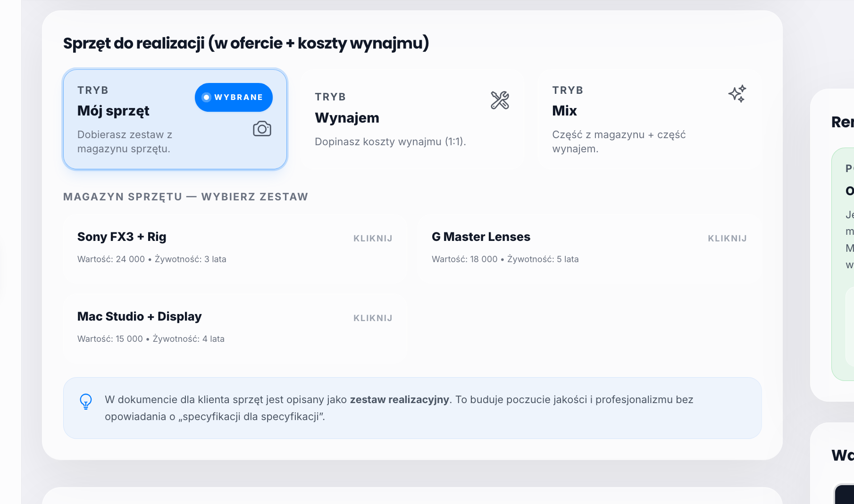Choose the Sony FX3 + Rig set
Viewport: 854px width, 504px height.
(235, 248)
